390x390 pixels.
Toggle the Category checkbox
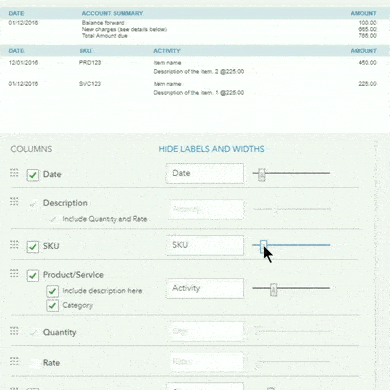(52, 305)
